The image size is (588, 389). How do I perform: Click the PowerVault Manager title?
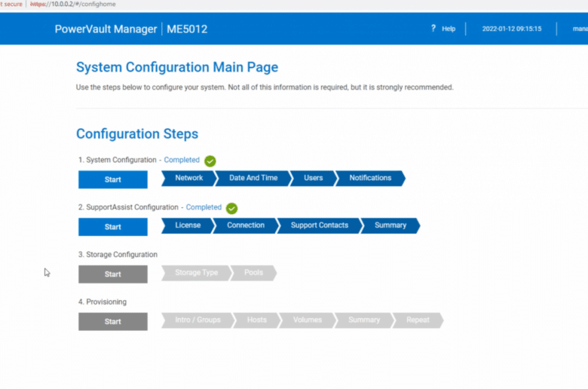point(106,29)
